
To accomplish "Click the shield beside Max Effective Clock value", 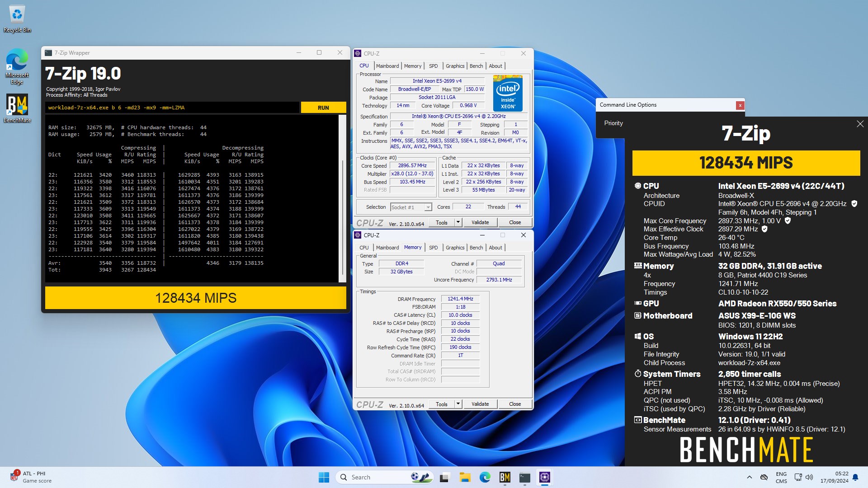I will click(x=764, y=229).
